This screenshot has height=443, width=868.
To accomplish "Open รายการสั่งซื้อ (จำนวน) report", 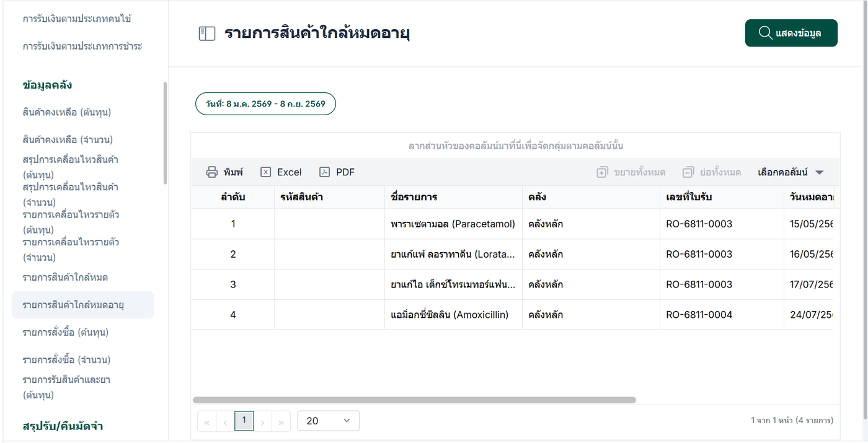I will pyautogui.click(x=66, y=360).
